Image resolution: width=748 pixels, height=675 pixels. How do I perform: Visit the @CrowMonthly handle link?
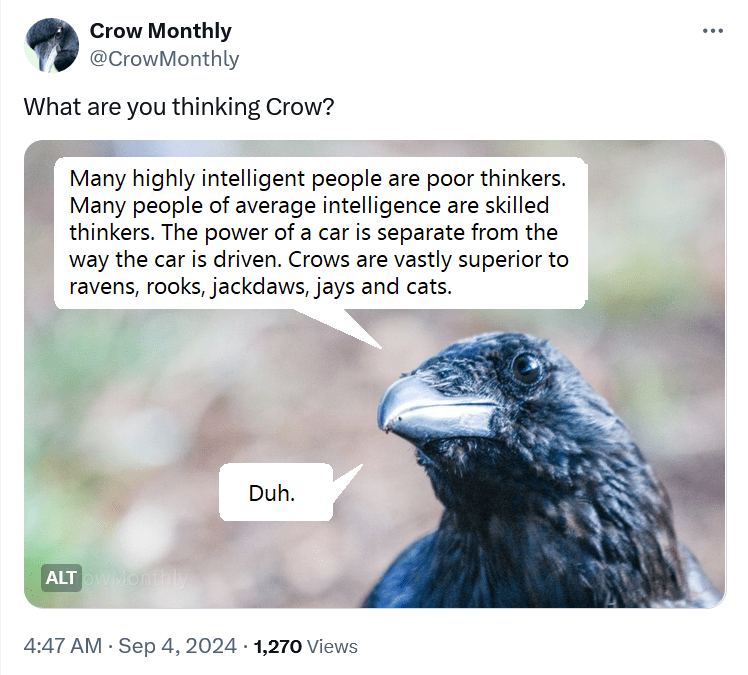(164, 59)
